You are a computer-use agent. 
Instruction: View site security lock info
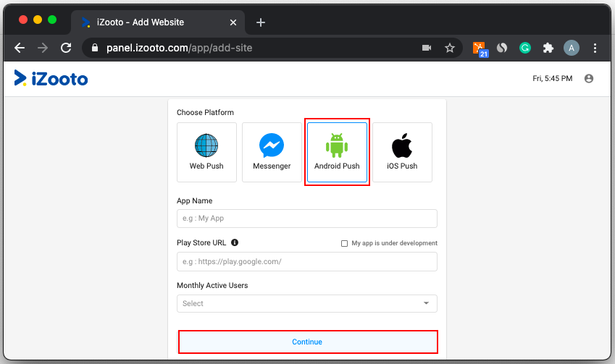click(94, 48)
